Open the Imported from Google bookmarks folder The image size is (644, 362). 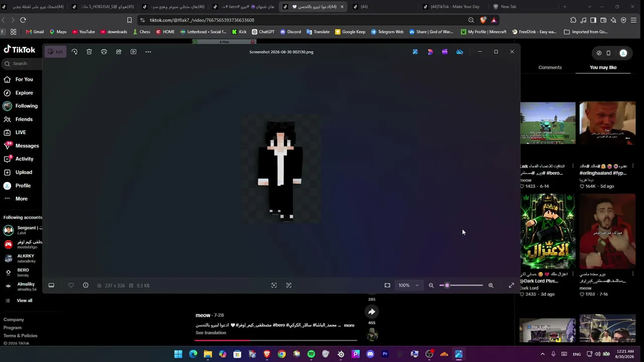pos(586,32)
